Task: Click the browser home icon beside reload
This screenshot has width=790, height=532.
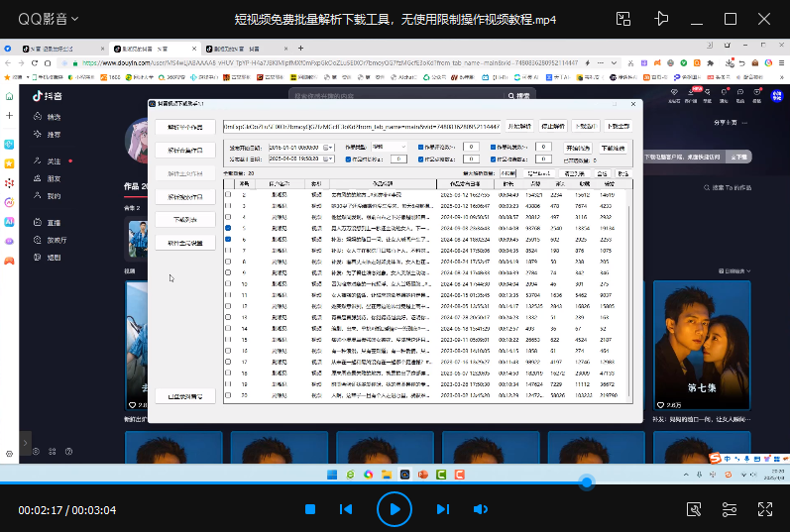Action: pos(48,63)
